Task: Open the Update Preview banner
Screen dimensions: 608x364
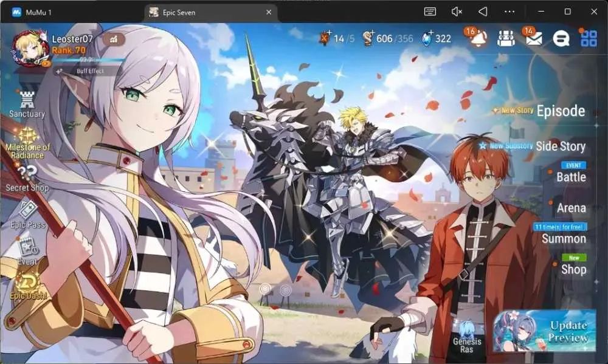Action: 544,331
